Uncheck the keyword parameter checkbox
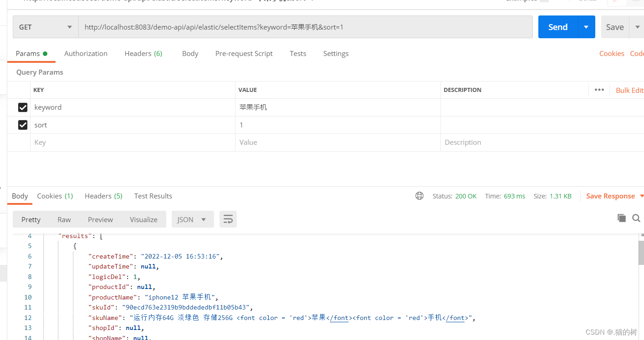Screen dimensions: 644x340 pyautogui.click(x=23, y=107)
